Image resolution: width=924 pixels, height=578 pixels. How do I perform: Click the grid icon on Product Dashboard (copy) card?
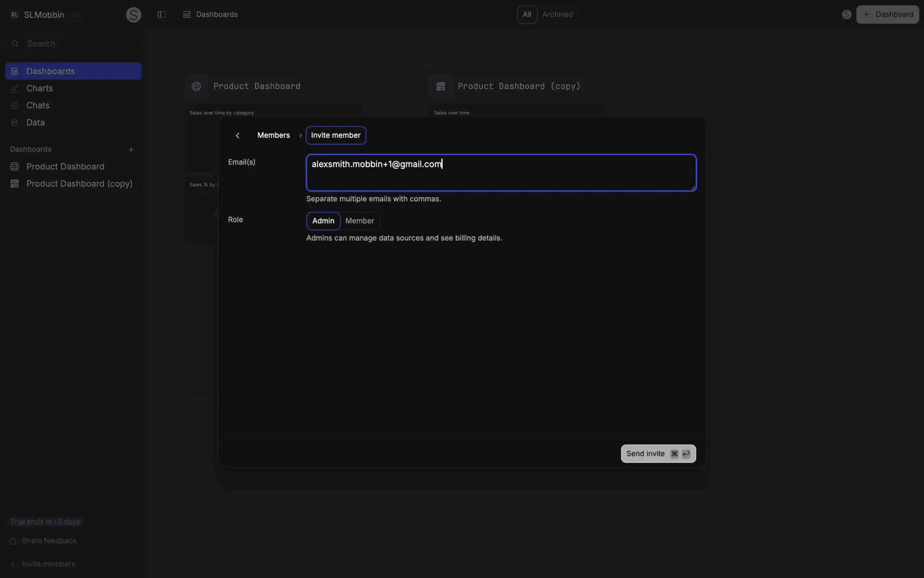click(440, 87)
